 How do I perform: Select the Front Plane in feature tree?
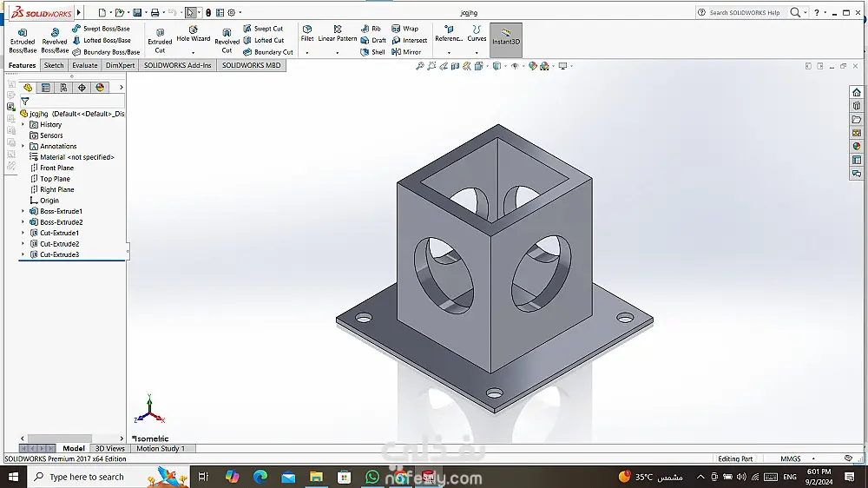click(56, 168)
